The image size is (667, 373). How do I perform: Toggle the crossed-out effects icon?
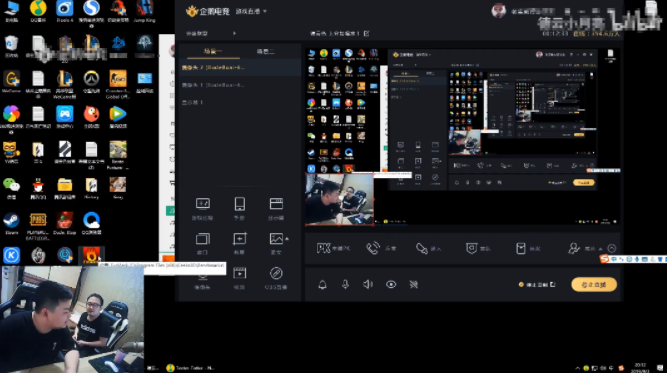pyautogui.click(x=413, y=285)
